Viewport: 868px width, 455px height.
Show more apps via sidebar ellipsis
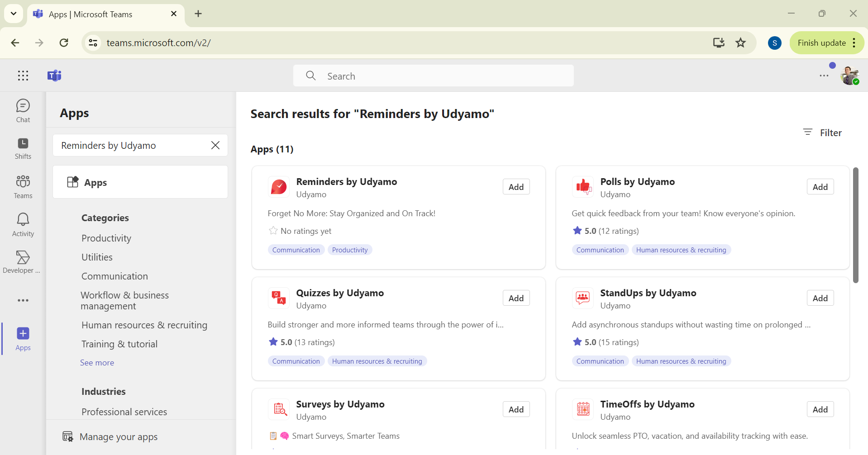pyautogui.click(x=23, y=300)
